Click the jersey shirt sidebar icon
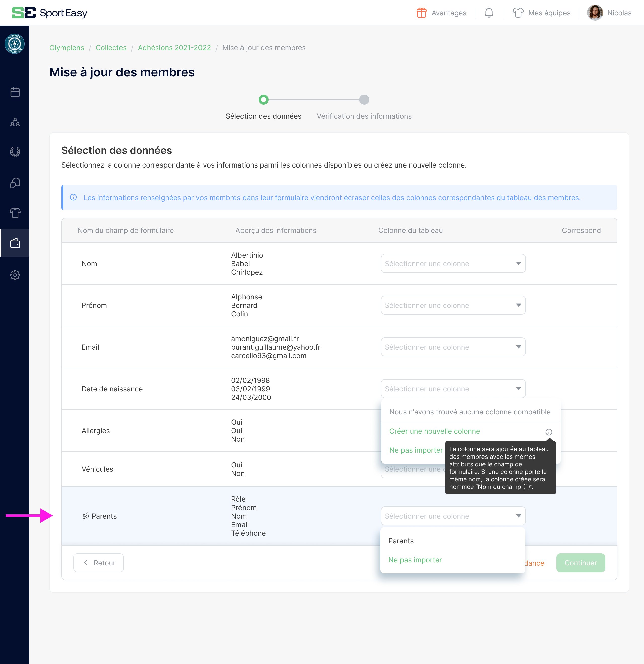644x664 pixels. pyautogui.click(x=15, y=213)
